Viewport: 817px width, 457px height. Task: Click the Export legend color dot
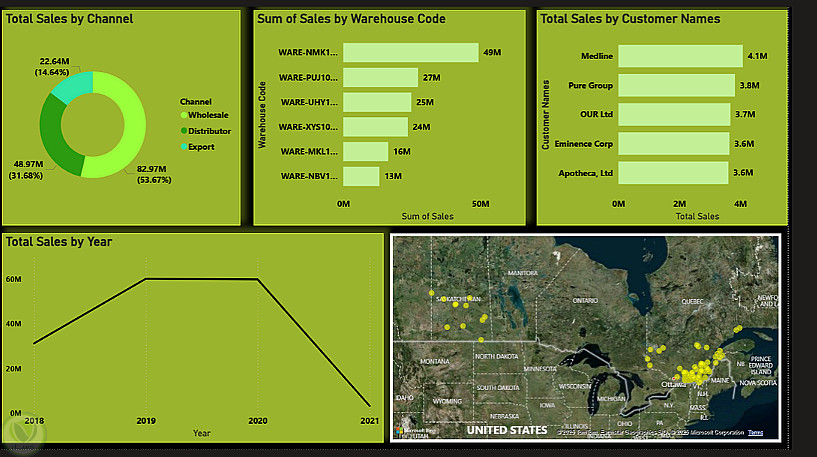click(184, 147)
